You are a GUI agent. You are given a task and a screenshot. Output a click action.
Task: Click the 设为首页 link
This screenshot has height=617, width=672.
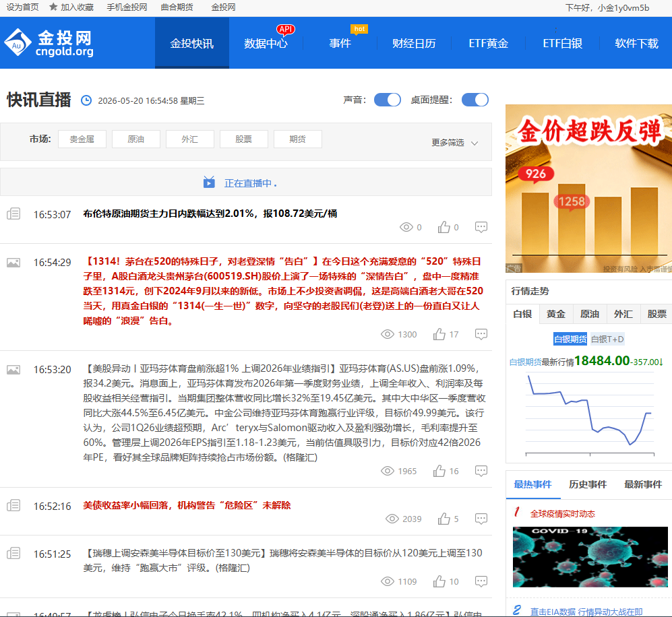point(22,7)
